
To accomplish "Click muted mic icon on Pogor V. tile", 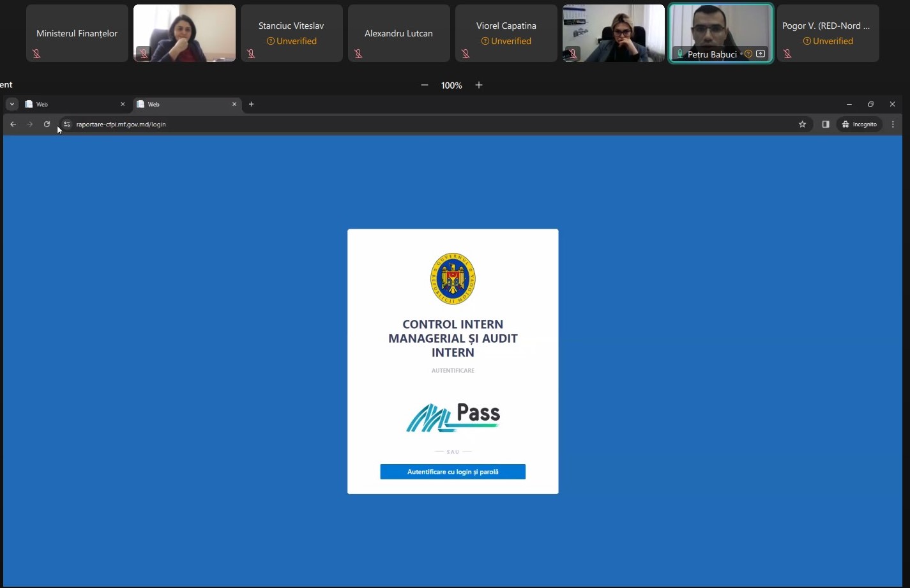I will click(x=787, y=54).
